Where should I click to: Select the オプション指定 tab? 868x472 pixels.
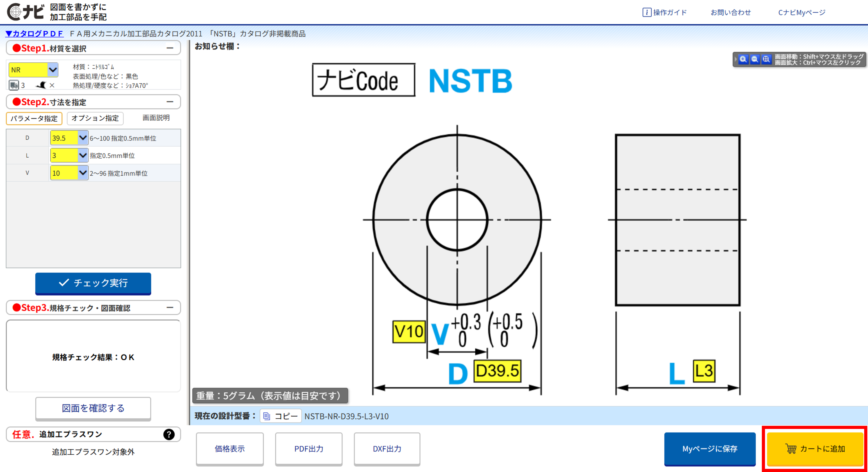coord(95,118)
